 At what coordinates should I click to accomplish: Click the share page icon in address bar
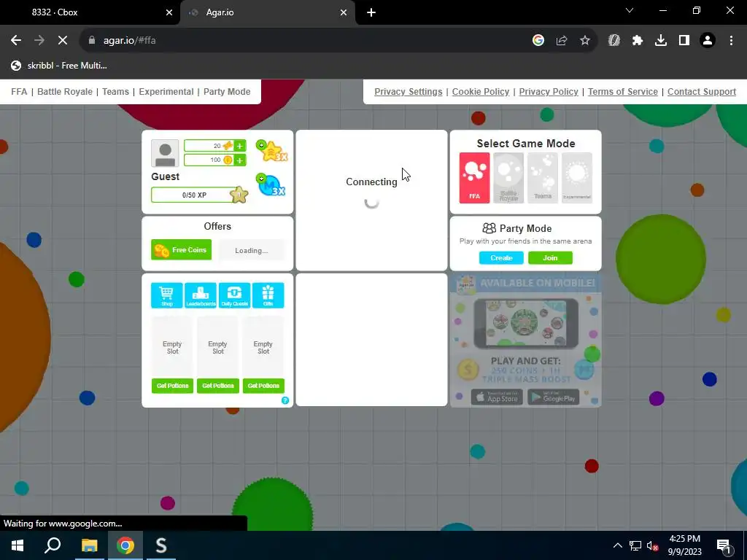pyautogui.click(x=562, y=41)
